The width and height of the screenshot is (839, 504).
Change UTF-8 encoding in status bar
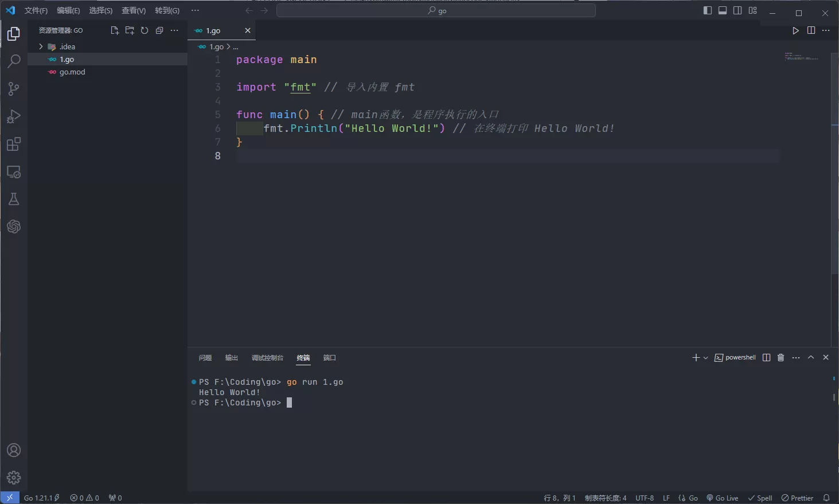click(x=645, y=498)
